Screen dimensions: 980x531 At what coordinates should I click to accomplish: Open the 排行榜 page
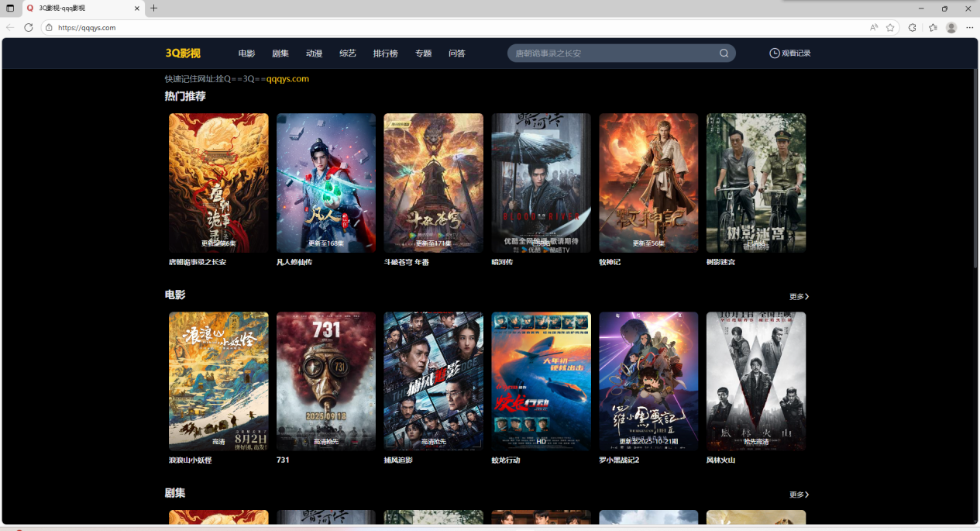point(385,53)
